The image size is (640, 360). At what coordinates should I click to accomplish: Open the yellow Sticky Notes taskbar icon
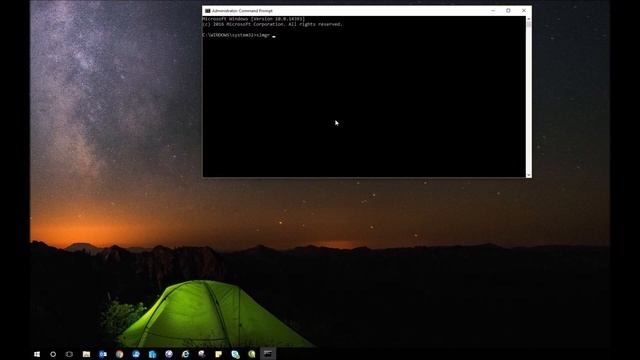click(218, 354)
